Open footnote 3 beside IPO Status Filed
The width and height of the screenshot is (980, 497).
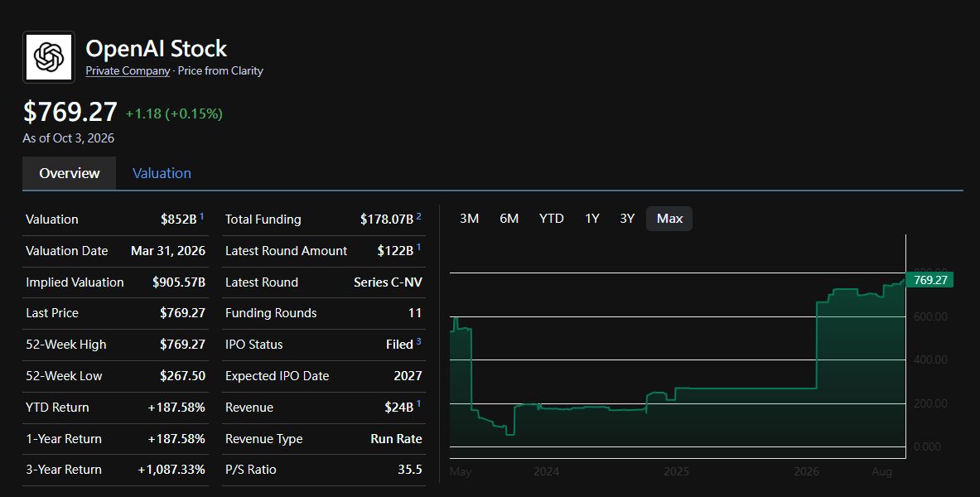tap(418, 341)
